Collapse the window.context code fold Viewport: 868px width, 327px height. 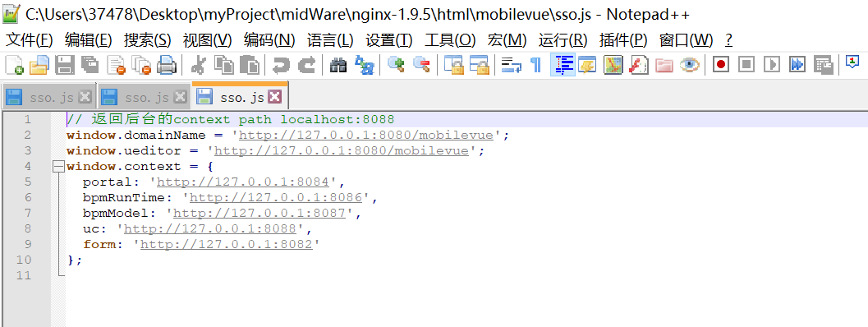pyautogui.click(x=58, y=166)
